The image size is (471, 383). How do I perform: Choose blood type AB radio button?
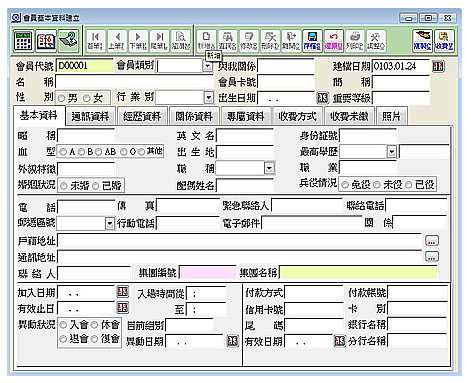98,152
